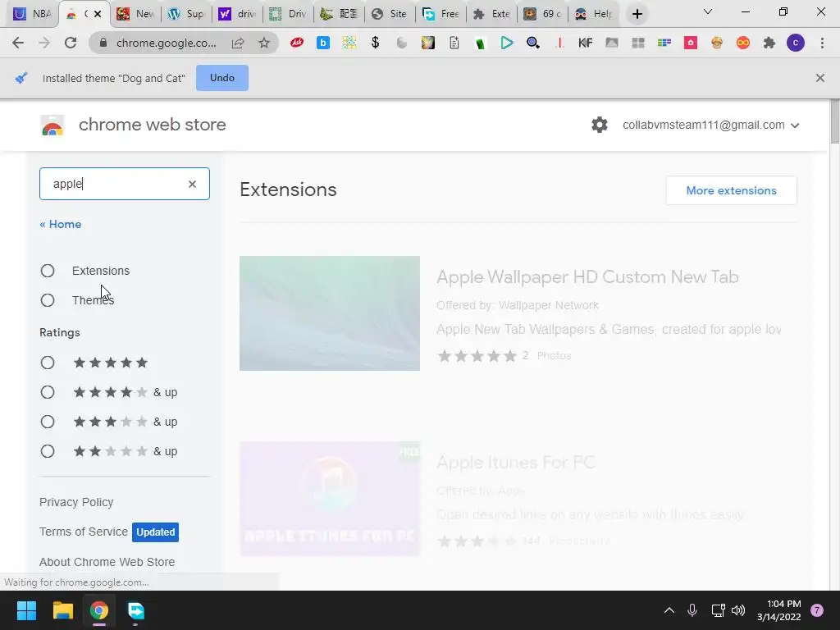Click the magnifying glass extension icon
This screenshot has height=630, width=840.
(x=532, y=43)
